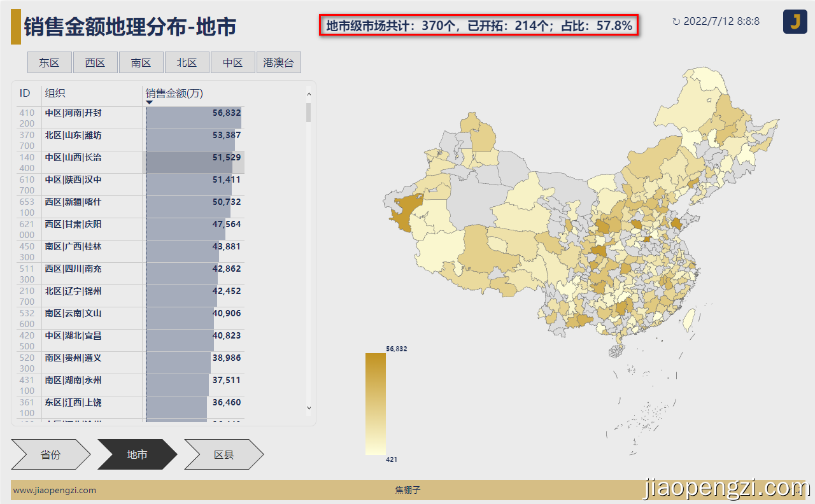Click the legend maximum value 56,832

tap(397, 349)
